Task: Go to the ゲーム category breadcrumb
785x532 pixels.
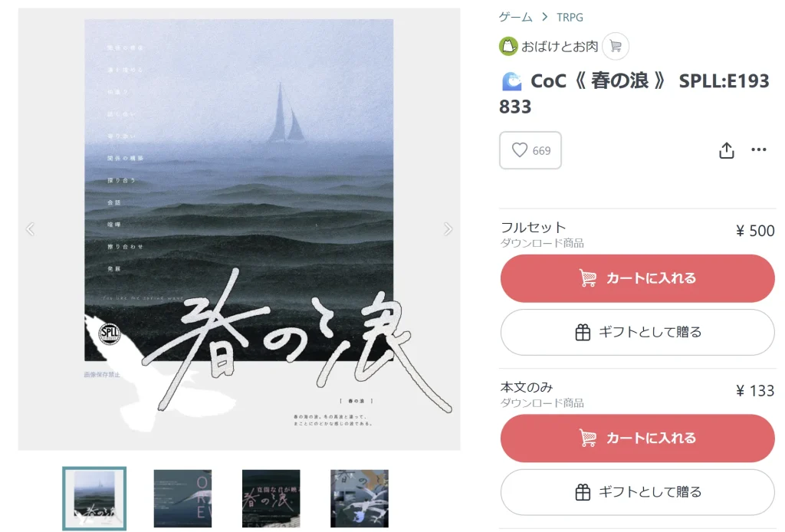Action: pos(516,17)
